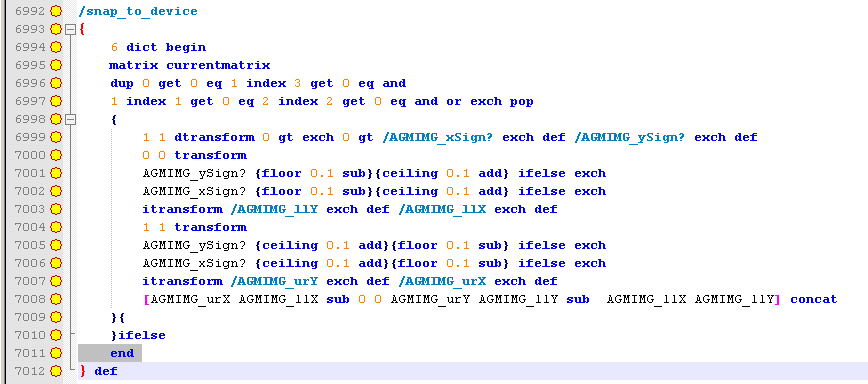The image size is (868, 384).
Task: Click the bookmark marker on line 7005
Action: pyautogui.click(x=56, y=245)
